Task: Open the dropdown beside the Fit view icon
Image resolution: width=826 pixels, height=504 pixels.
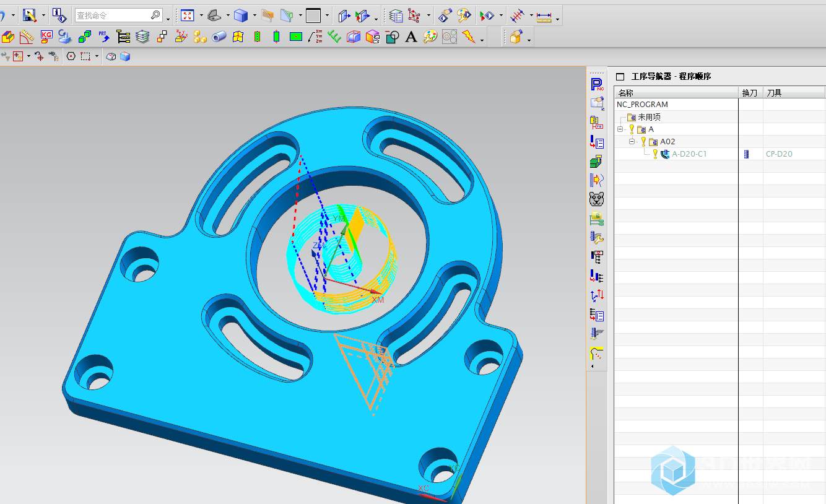Action: coord(201,16)
